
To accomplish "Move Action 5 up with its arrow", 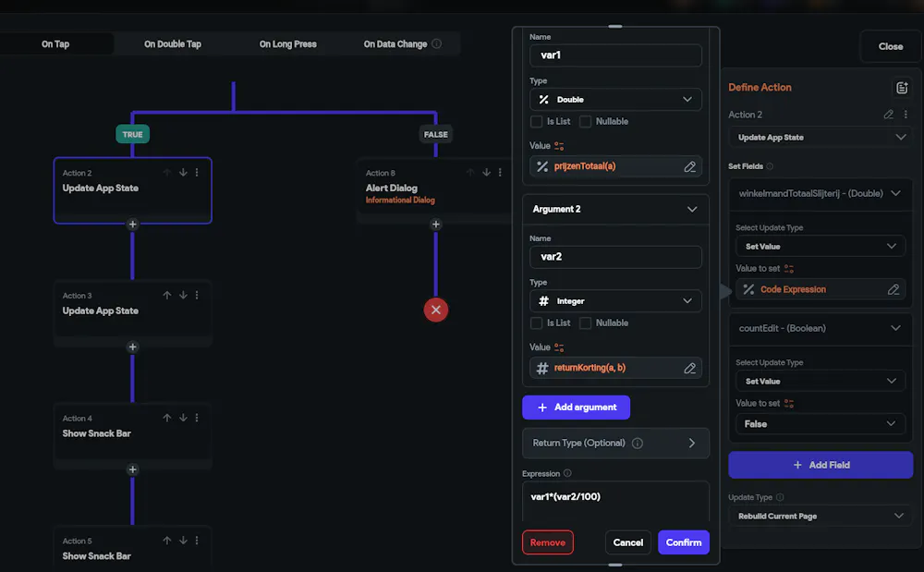I will [x=167, y=541].
